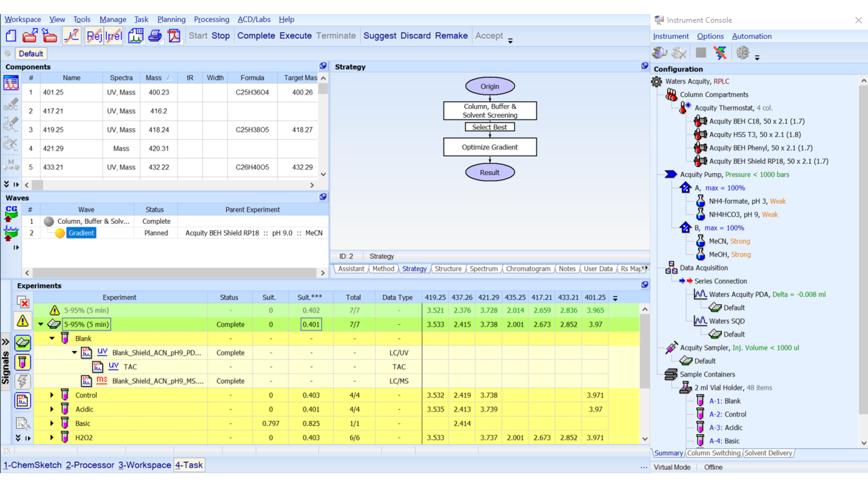Image resolution: width=868 pixels, height=488 pixels.
Task: Click the new document icon in the toolbar
Action: tap(11, 36)
